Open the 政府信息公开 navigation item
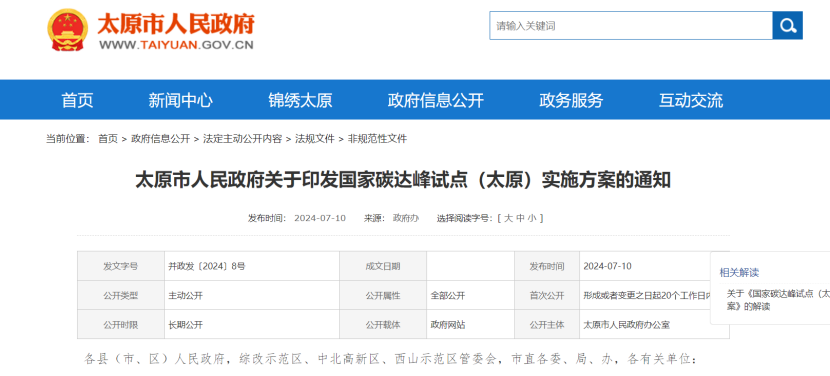Image resolution: width=830 pixels, height=376 pixels. (436, 100)
